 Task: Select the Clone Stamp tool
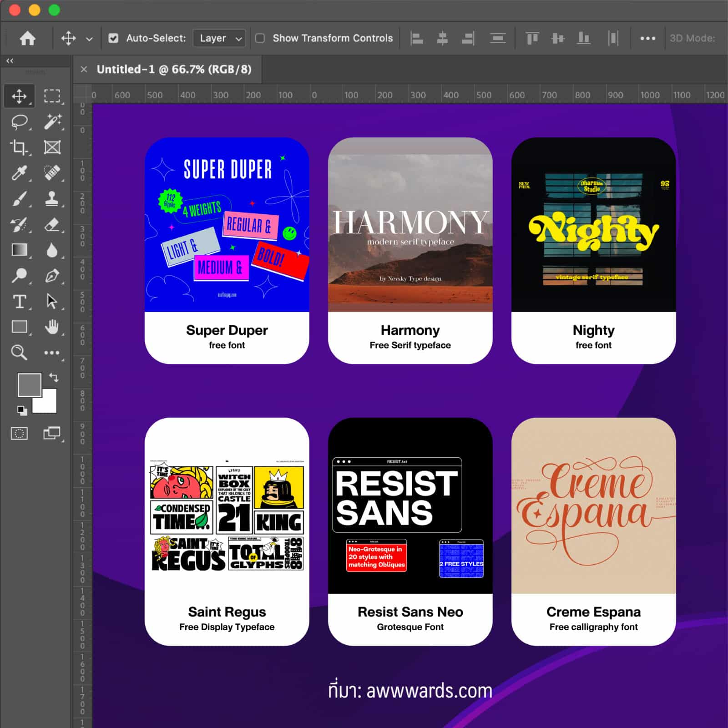point(52,198)
